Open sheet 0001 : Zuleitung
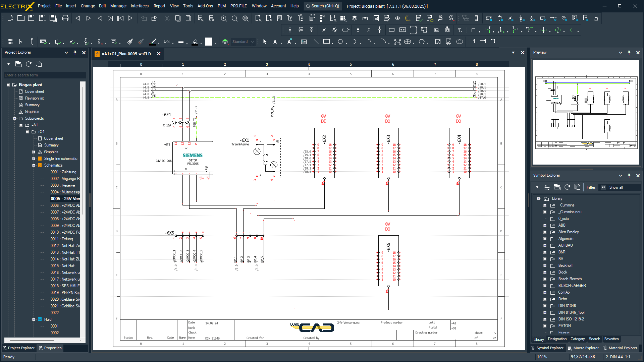Viewport: 644px width, 362px height. [x=63, y=172]
